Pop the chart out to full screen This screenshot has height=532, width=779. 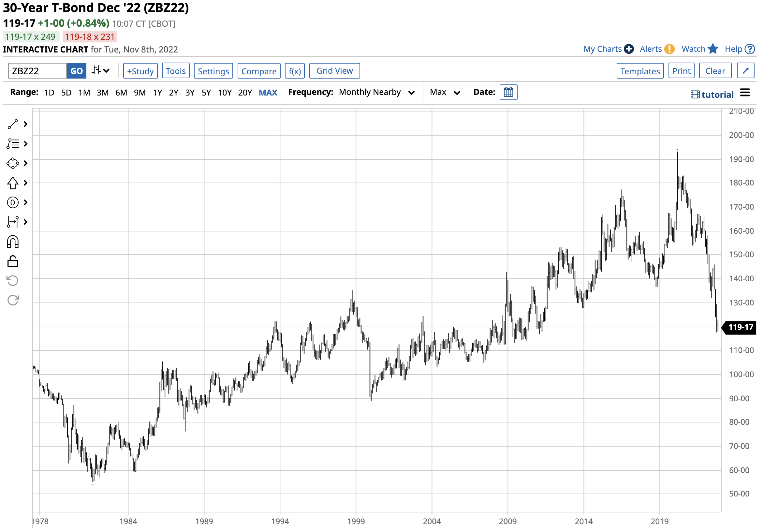[745, 71]
